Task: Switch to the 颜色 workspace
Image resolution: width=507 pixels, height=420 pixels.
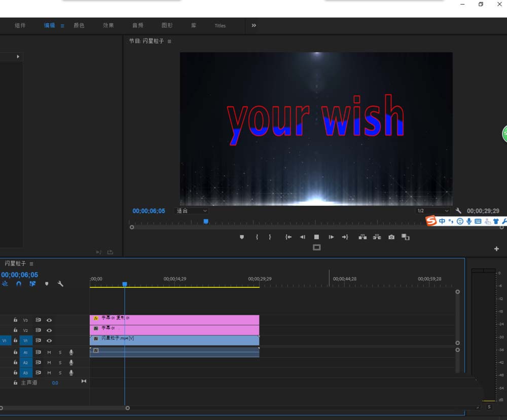Action: pyautogui.click(x=79, y=25)
